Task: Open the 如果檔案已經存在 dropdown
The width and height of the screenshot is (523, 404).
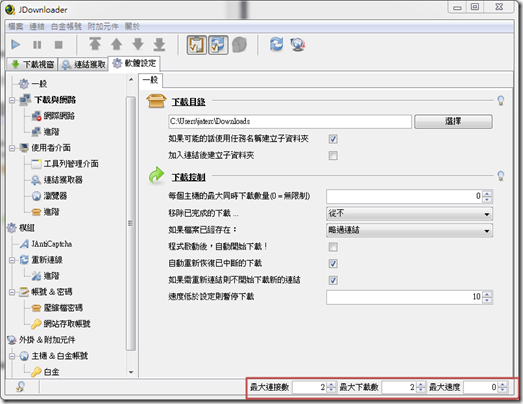Action: pos(409,230)
